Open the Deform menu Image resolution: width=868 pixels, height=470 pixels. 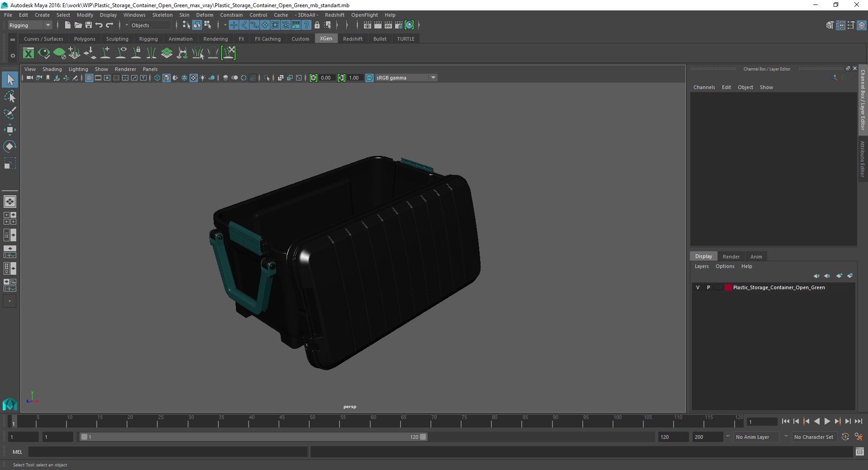(x=204, y=15)
